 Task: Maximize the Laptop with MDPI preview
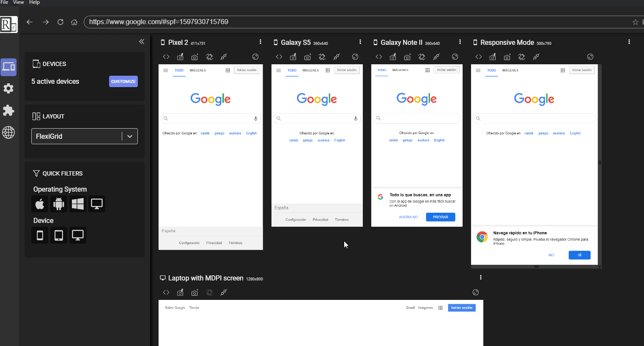[476, 292]
